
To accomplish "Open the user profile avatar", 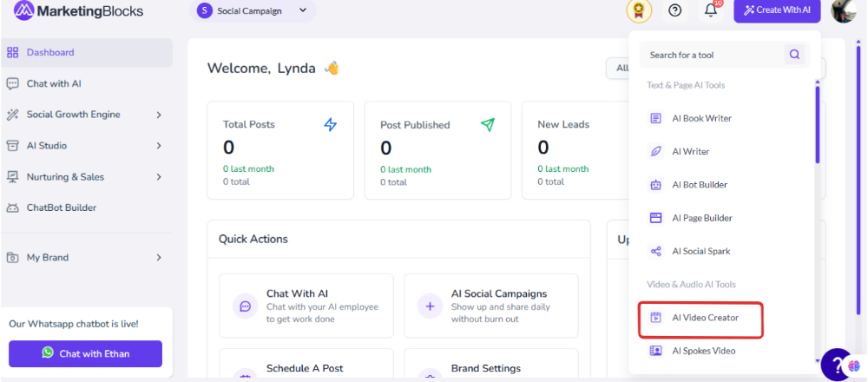I will tap(844, 10).
